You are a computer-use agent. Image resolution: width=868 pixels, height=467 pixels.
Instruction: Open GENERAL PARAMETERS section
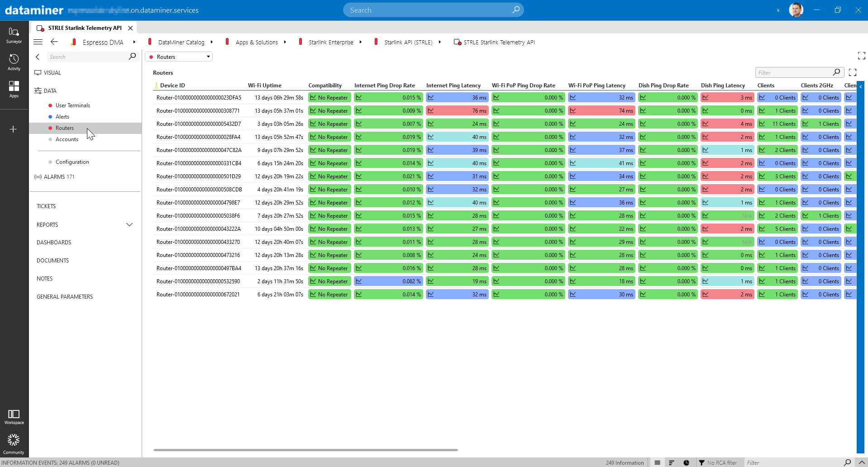pyautogui.click(x=65, y=297)
